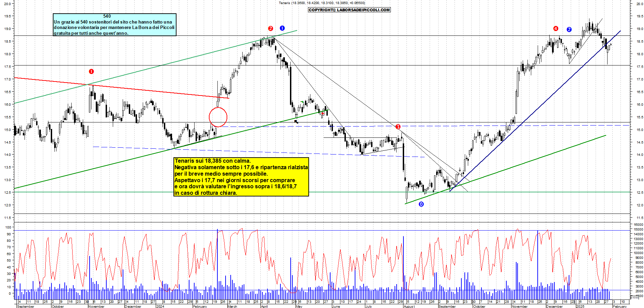Click 'Aspettavo i 17,7 nei giorni scorsi' line
The image size is (644, 308).
coord(235,180)
